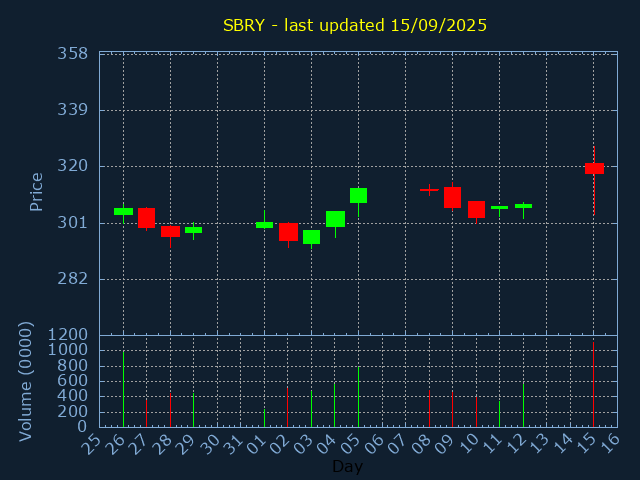Click the day-axis label 14
This screenshot has width=640, height=480.
tap(563, 444)
